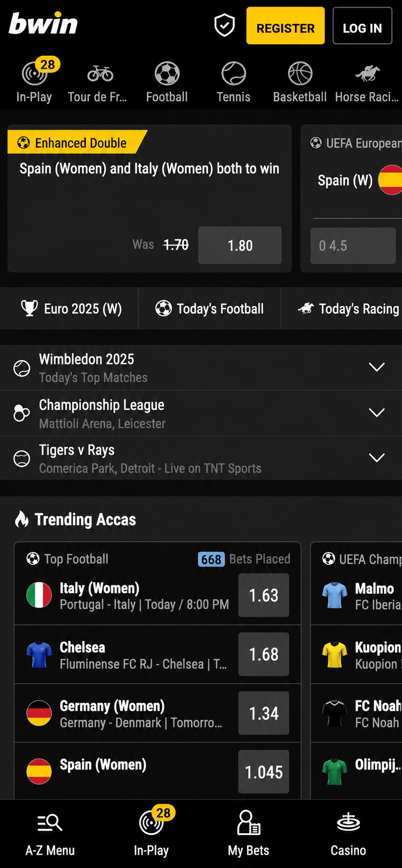Open the Casino icon in bottom bar
Viewport: 402px width, 868px height.
tap(348, 822)
